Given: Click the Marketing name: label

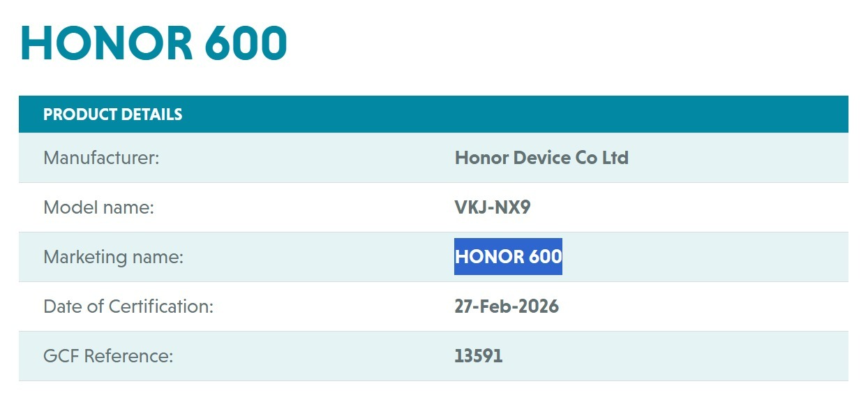Looking at the screenshot, I should 113,257.
